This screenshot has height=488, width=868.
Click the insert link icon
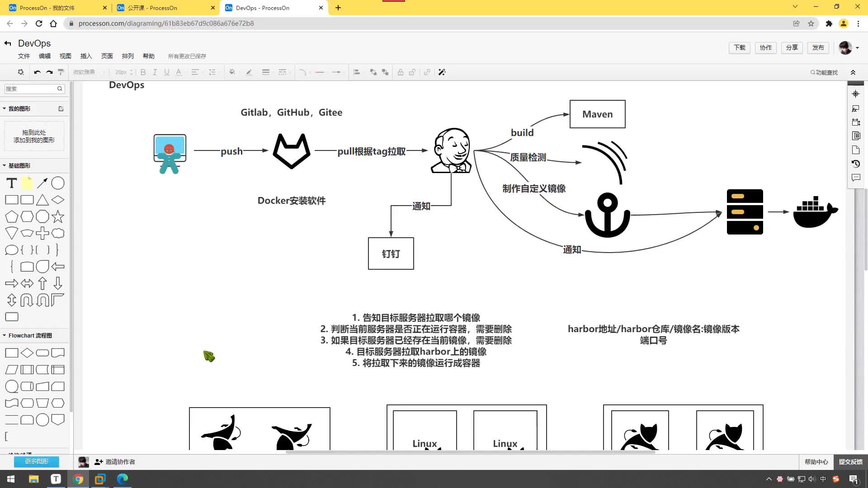tap(427, 72)
